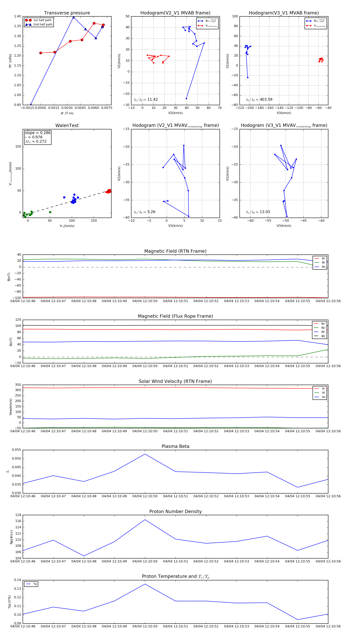The width and height of the screenshot is (351, 644).
Task: Click the RTN plot '04/04 12:10:51' tick label
Action: [x=175, y=301]
